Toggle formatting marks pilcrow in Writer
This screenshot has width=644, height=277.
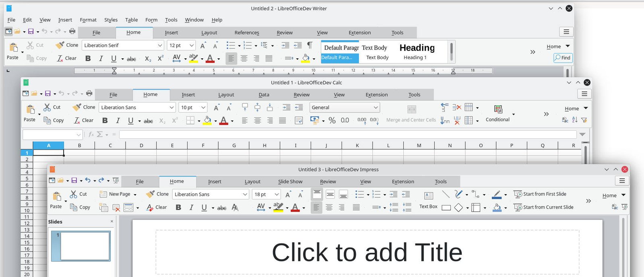(310, 45)
